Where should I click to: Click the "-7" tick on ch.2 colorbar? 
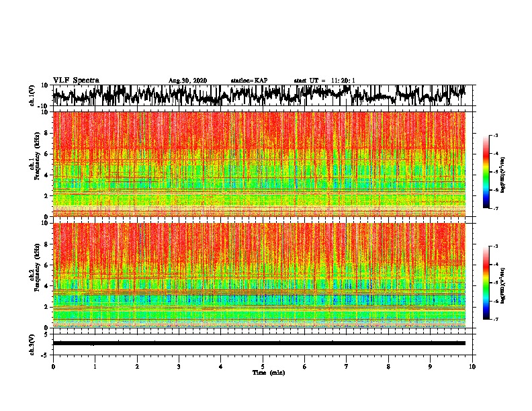(x=496, y=319)
